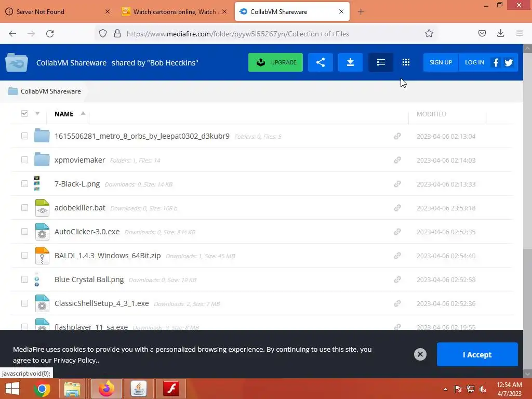Check the ClassicShellSetup checkbox

[24, 303]
